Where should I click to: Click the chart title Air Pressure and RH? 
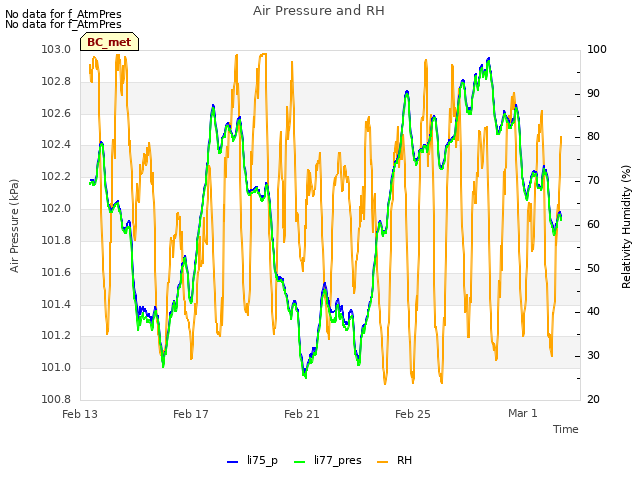318,11
